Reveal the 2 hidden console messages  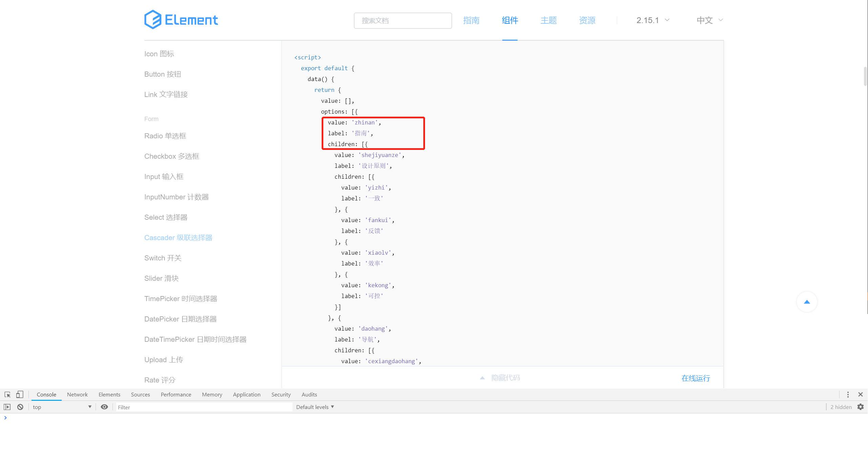click(841, 407)
